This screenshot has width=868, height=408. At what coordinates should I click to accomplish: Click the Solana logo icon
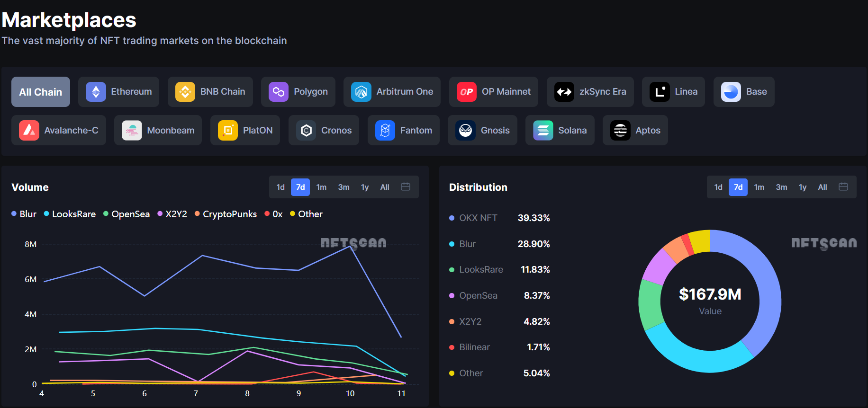click(543, 130)
